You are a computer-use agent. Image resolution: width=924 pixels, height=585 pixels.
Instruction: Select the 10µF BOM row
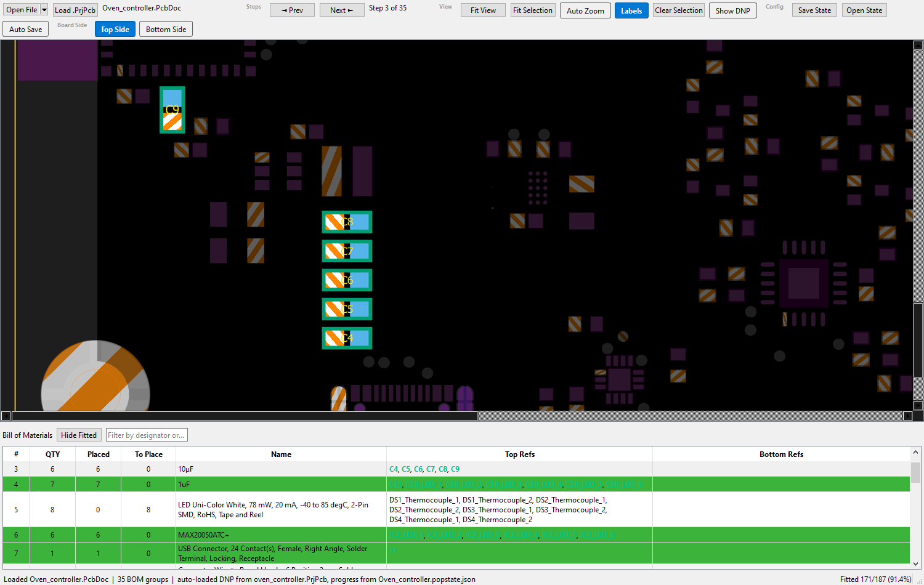456,469
